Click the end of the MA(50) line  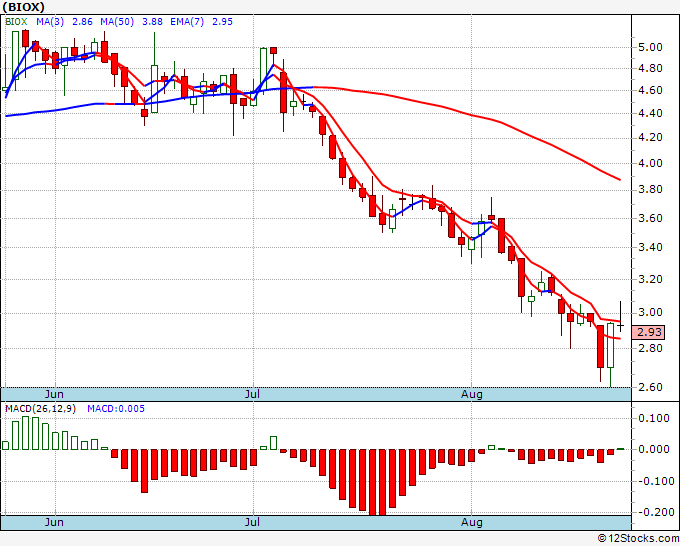(x=619, y=179)
